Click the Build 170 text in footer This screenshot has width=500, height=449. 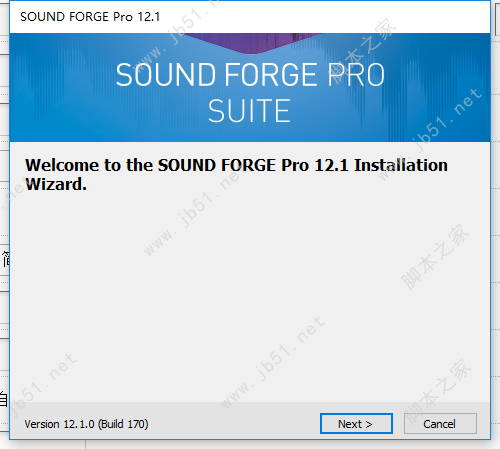point(123,424)
